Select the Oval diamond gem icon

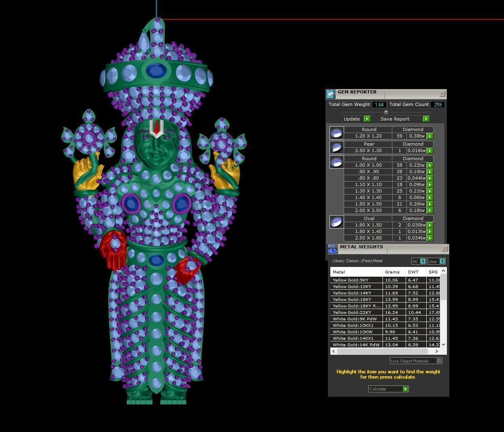point(336,222)
